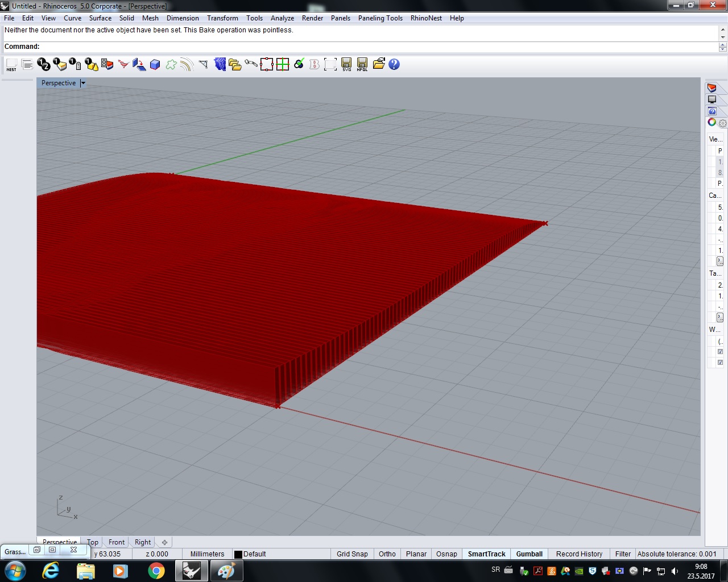The height and width of the screenshot is (582, 728).
Task: Open RhinoNest help question mark icon
Action: 394,65
